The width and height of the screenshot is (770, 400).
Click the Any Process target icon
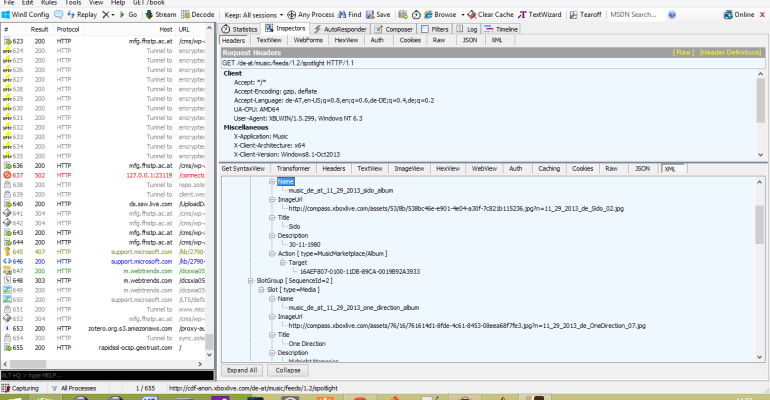[x=291, y=15]
